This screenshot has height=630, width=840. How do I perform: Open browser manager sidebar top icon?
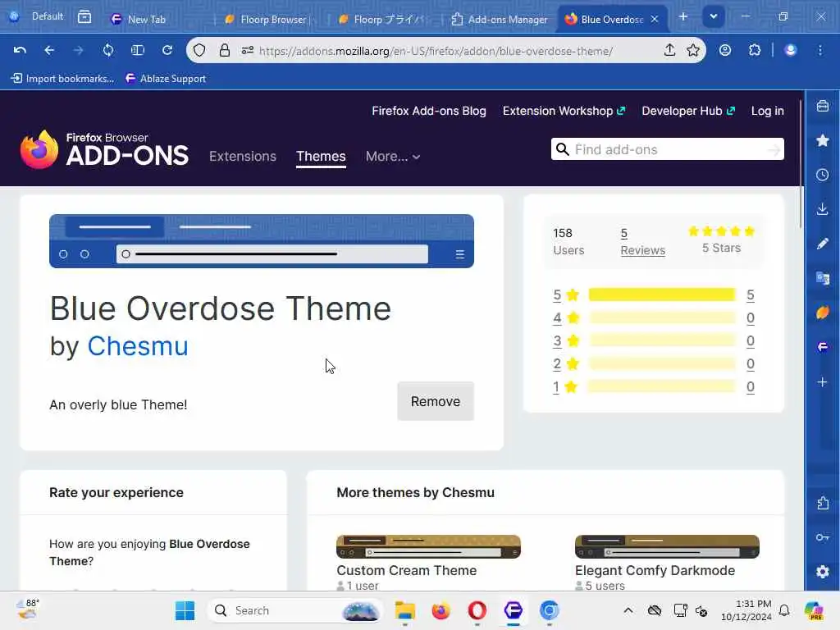(x=823, y=106)
